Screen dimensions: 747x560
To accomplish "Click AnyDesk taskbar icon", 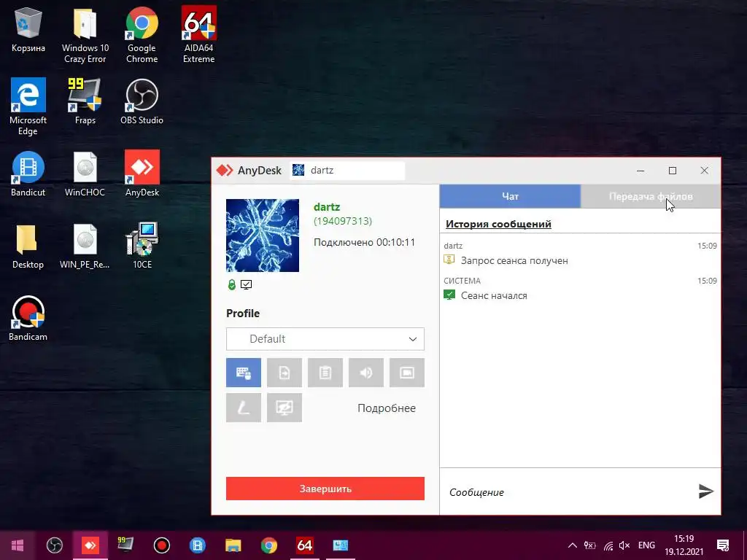I will [x=90, y=545].
